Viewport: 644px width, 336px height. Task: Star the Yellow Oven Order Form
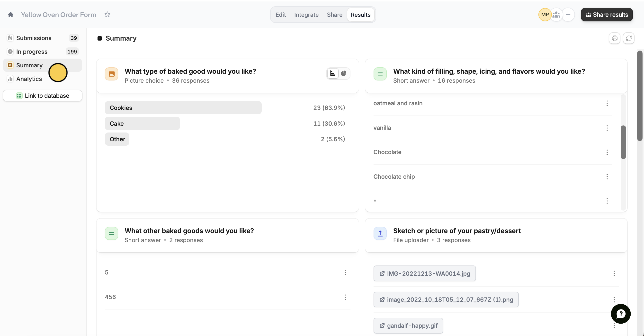[107, 15]
